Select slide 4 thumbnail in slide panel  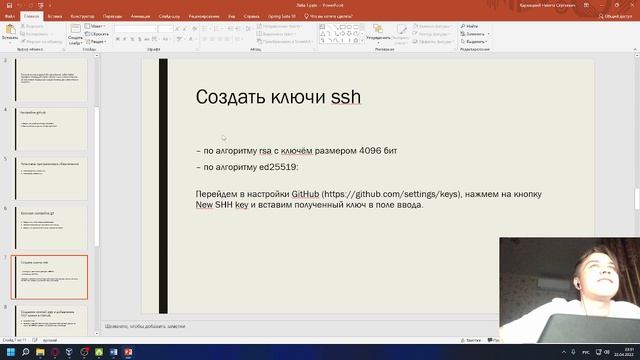coord(51,129)
